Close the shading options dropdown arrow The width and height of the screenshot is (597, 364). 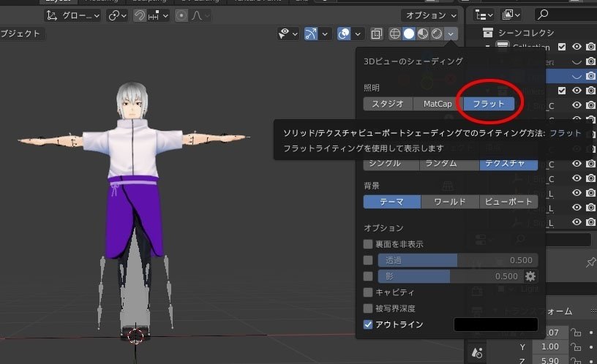451,34
